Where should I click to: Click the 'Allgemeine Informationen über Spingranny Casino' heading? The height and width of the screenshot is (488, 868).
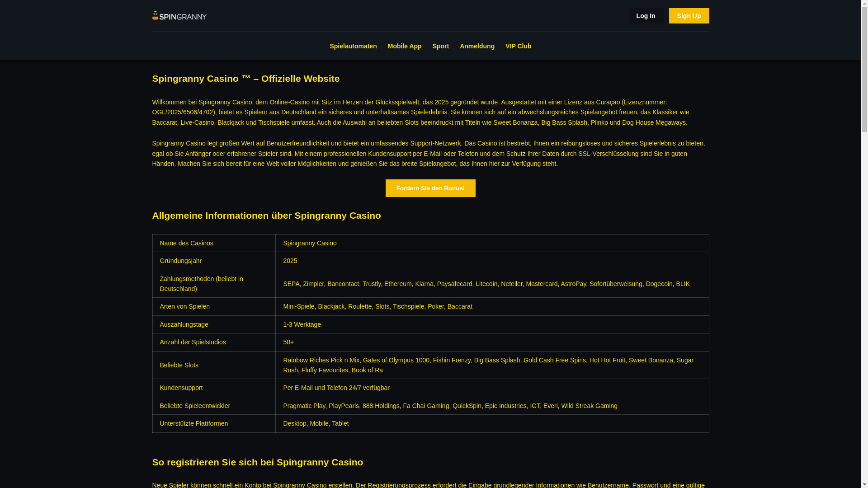(266, 216)
